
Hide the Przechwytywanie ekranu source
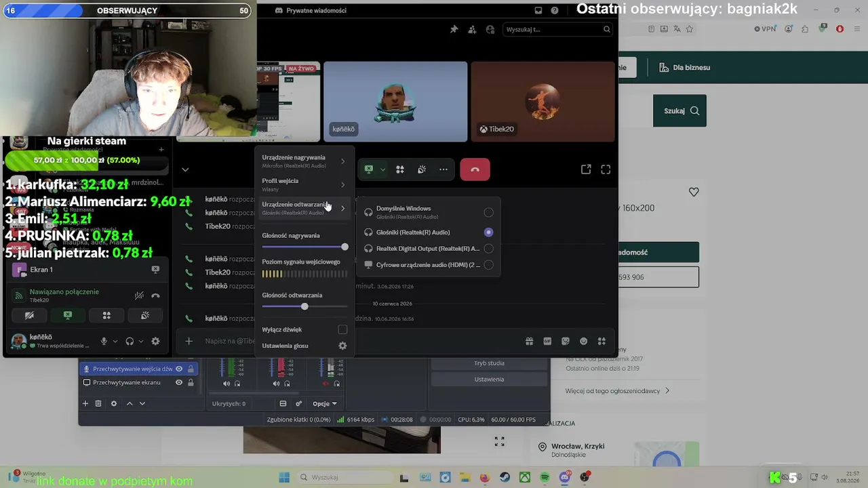pos(179,382)
